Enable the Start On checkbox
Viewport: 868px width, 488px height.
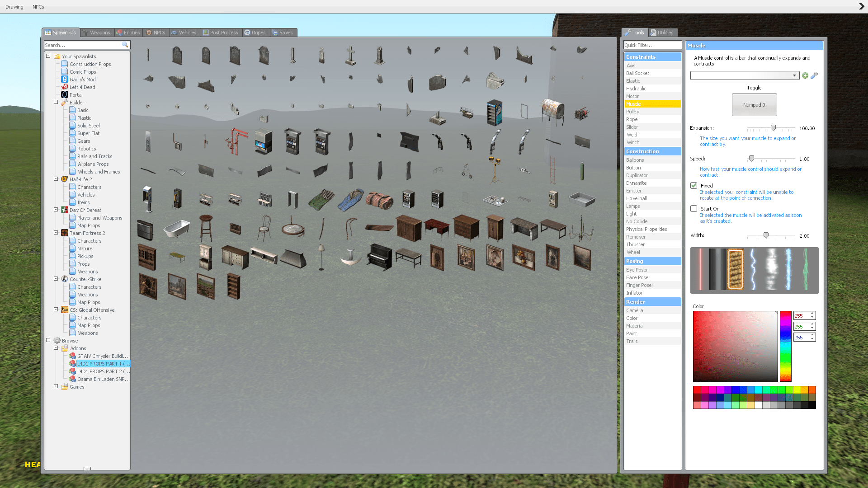(x=694, y=209)
